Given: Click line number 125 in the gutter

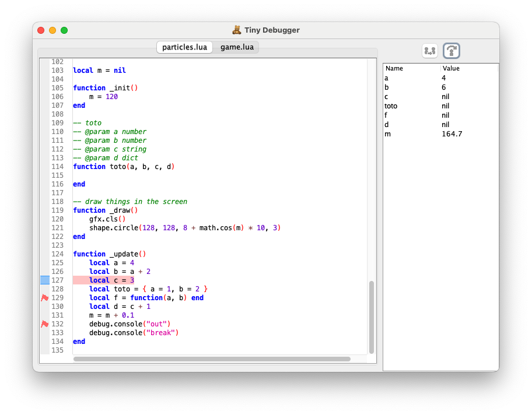Looking at the screenshot, I should (x=57, y=263).
